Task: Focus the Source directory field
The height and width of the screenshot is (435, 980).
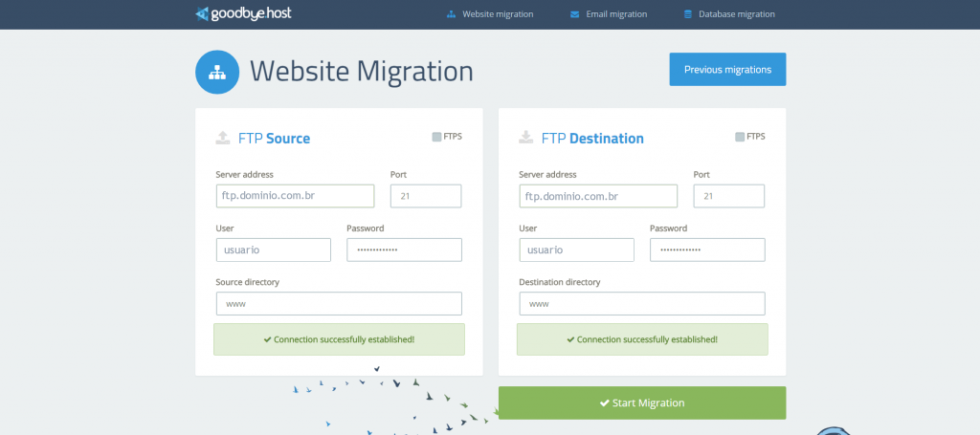Action: coord(339,304)
